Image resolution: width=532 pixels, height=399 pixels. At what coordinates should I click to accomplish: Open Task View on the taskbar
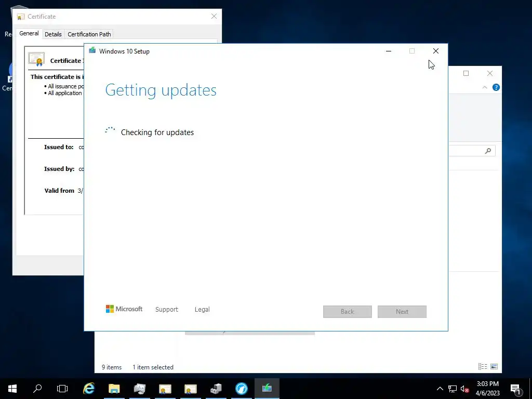pos(62,389)
